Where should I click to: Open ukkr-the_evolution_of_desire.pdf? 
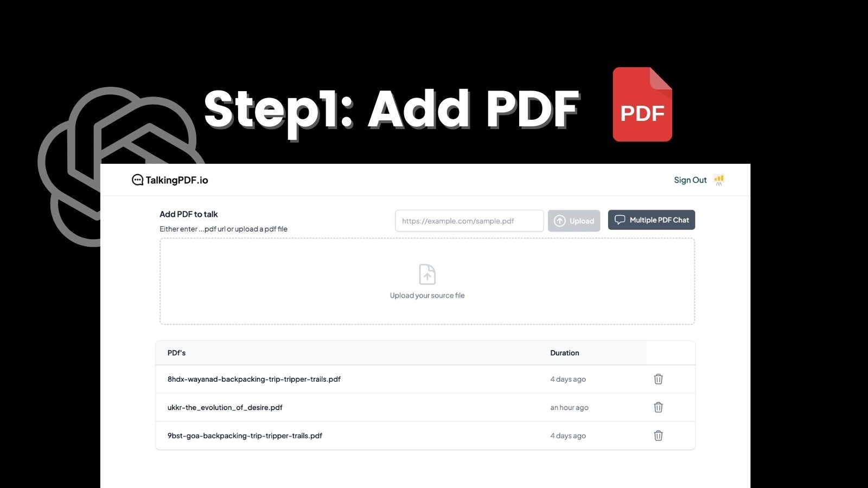(225, 407)
